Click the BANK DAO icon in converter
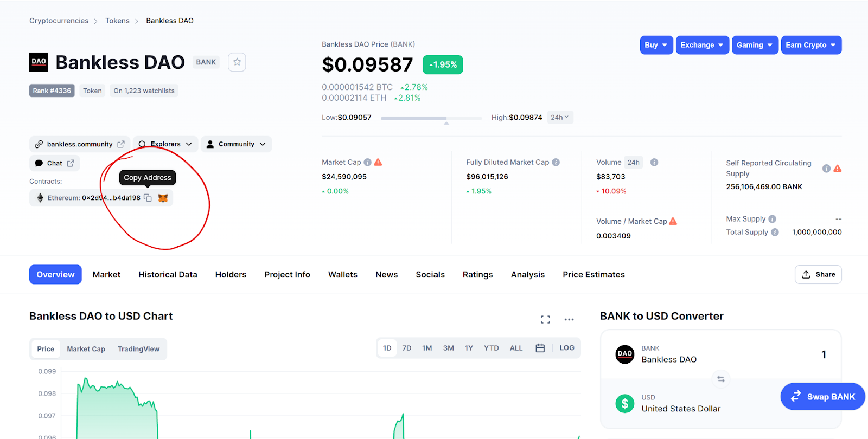 click(625, 354)
